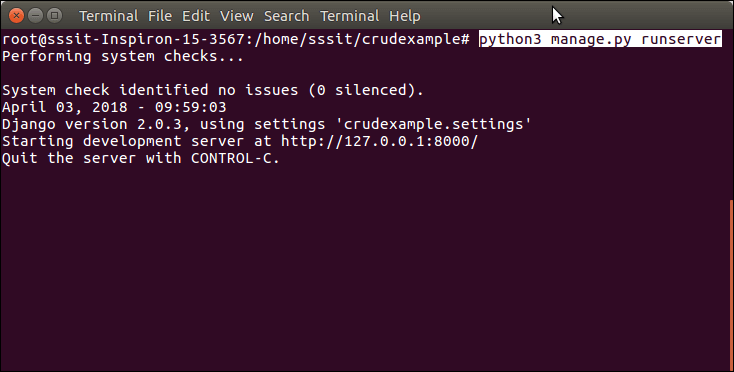Maximize the terminal window

click(55, 15)
